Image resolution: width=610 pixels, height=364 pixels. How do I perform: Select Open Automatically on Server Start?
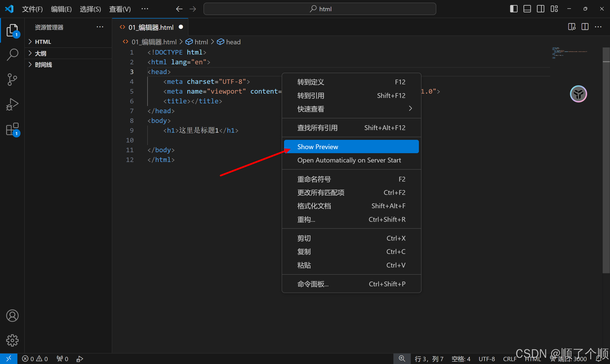[x=351, y=160]
